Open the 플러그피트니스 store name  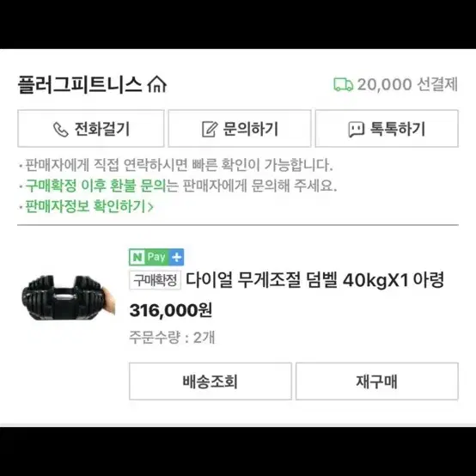[80, 84]
